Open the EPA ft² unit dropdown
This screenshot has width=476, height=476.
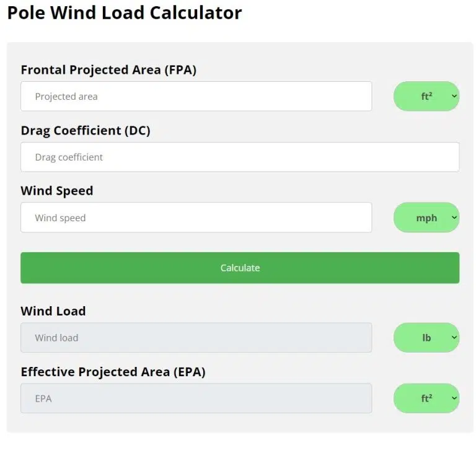426,399
